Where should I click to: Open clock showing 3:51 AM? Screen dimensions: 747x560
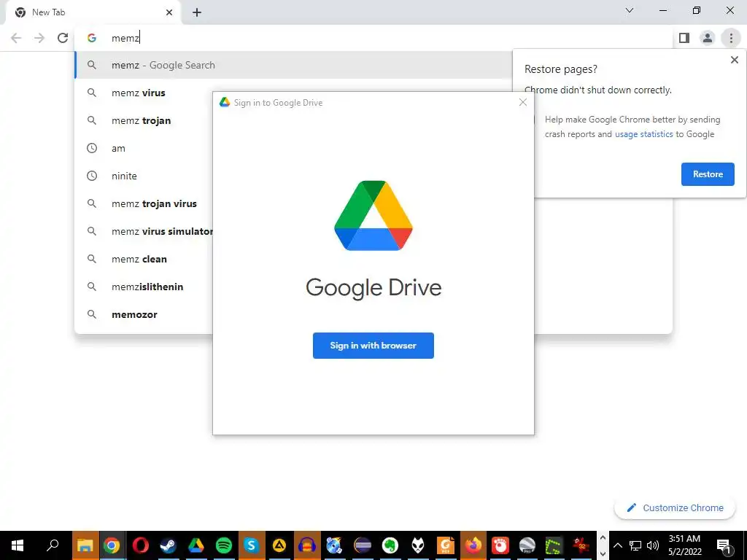point(684,545)
